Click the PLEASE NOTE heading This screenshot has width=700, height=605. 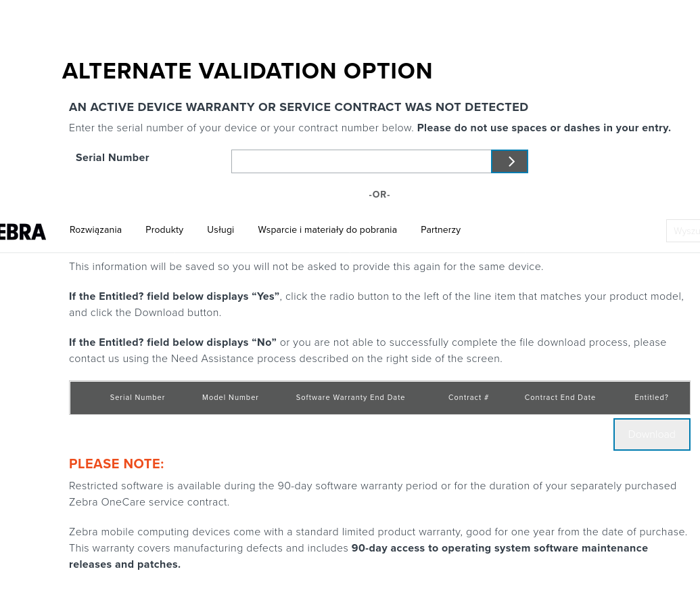coord(116,464)
